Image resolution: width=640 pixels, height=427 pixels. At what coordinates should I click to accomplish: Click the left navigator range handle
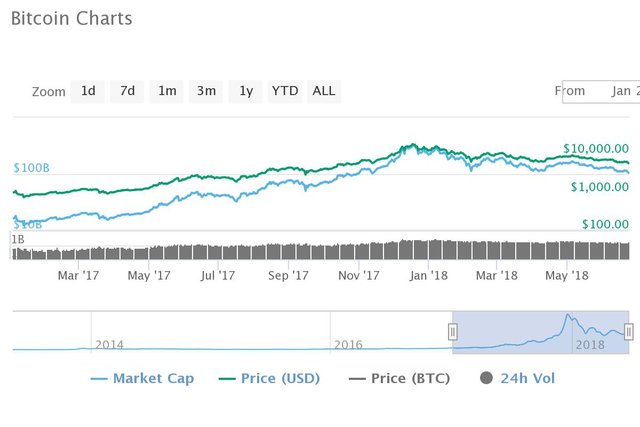click(x=452, y=332)
